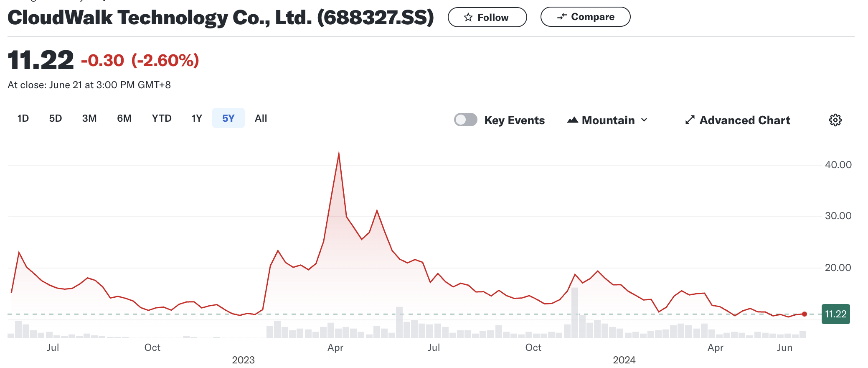This screenshot has width=868, height=368.
Task: Click the red end-point marker on price line
Action: pos(805,314)
